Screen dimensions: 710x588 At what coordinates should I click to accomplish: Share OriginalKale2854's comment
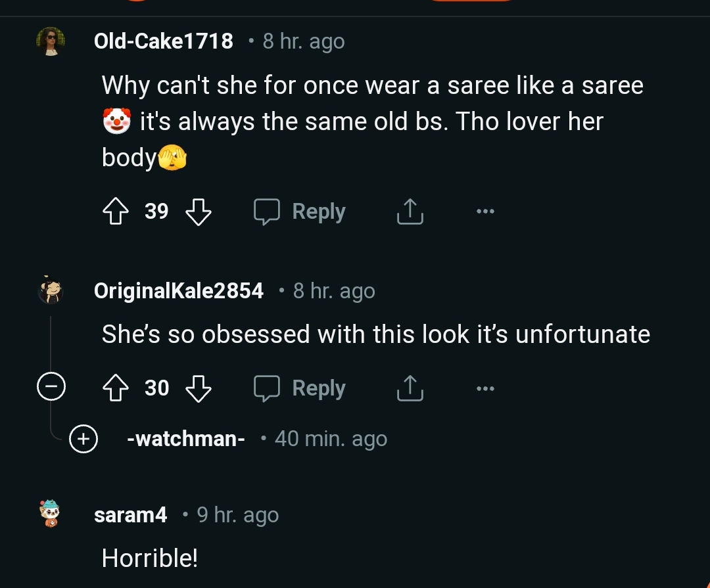click(x=410, y=388)
